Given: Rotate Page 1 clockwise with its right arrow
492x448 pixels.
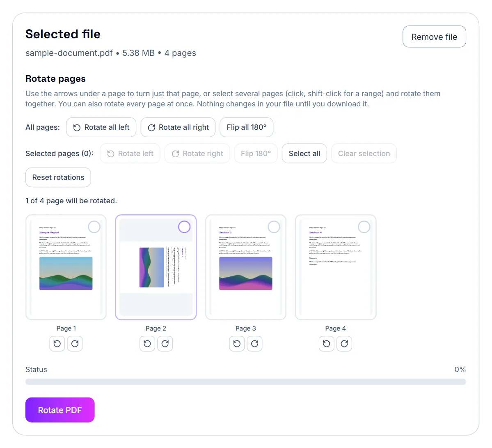Looking at the screenshot, I should pos(75,343).
